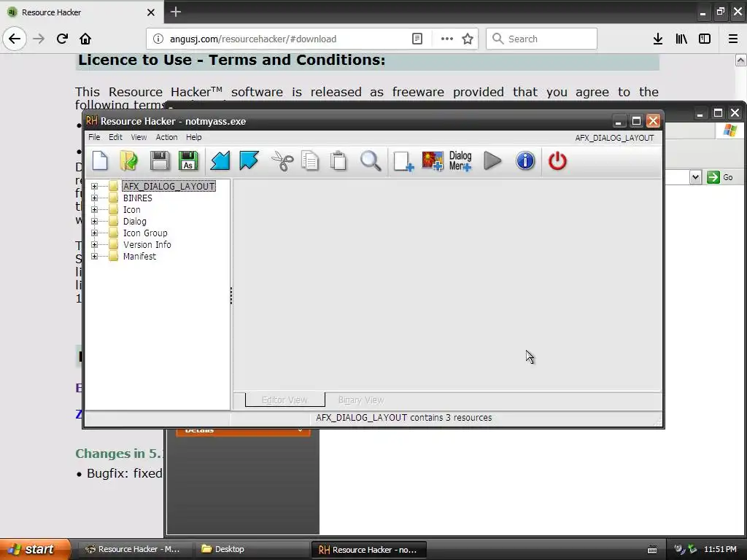Close the Resource Hacker browser tab
Viewport: 747px width, 560px height.
coord(150,12)
